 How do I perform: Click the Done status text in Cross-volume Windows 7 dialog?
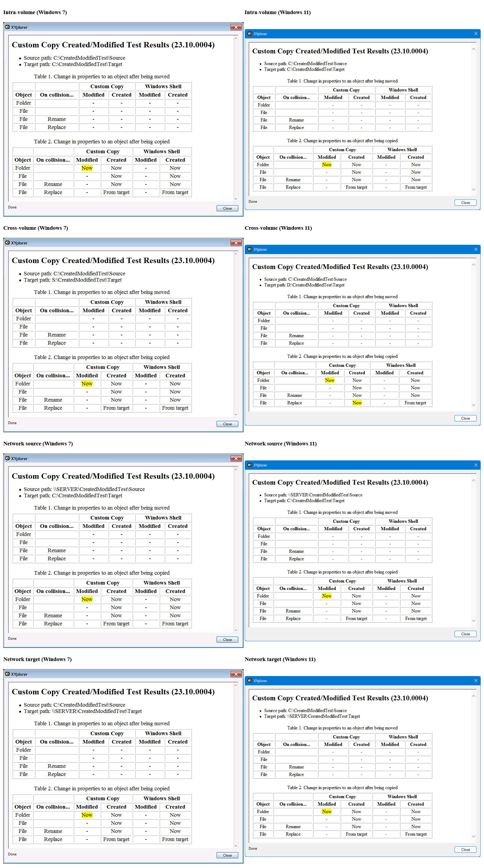tap(12, 423)
